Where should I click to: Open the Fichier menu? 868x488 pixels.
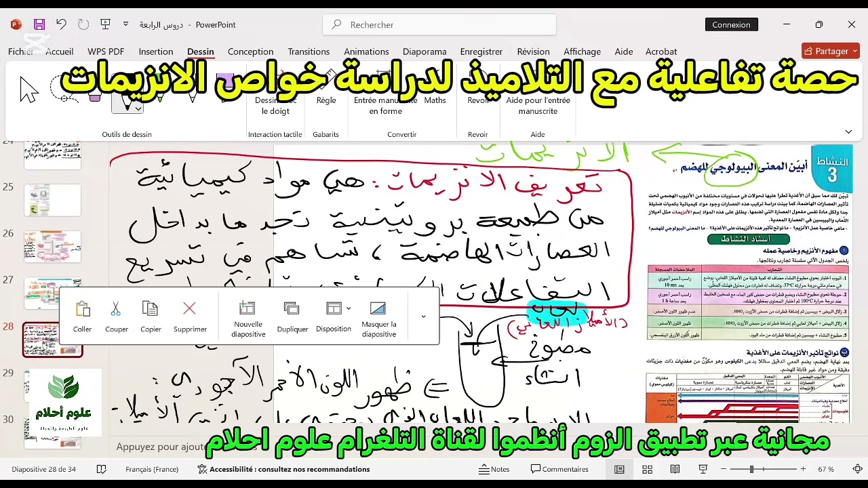[21, 52]
